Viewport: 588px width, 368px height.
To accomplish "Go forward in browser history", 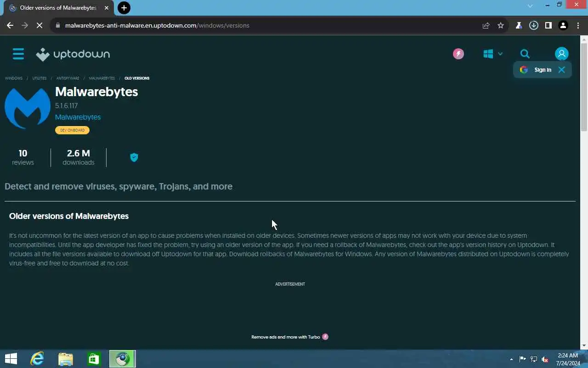I will click(x=25, y=25).
